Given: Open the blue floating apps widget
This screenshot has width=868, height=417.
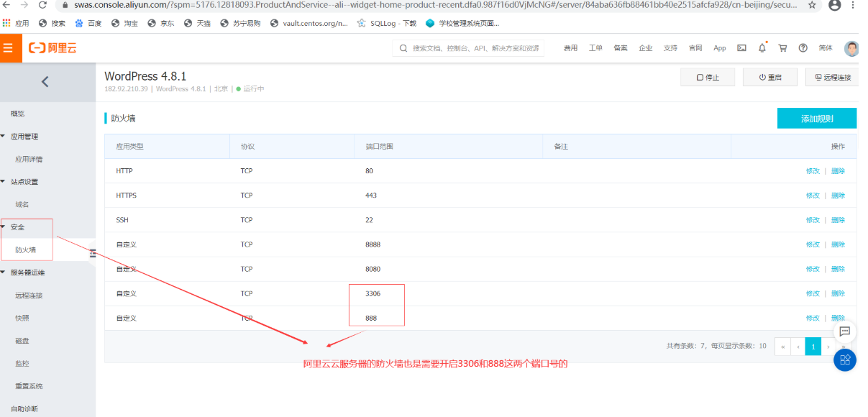Looking at the screenshot, I should pyautogui.click(x=845, y=359).
